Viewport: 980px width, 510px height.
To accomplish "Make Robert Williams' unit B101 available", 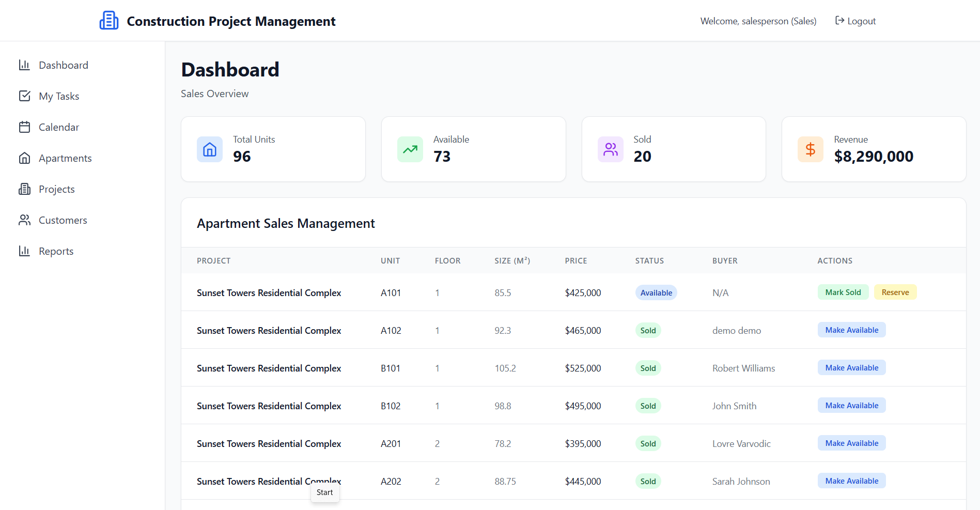I will pyautogui.click(x=851, y=368).
